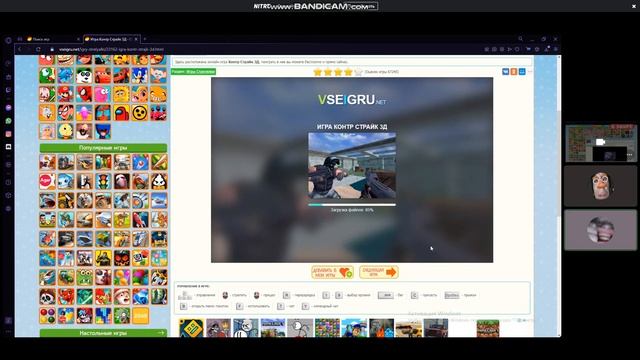This screenshot has width=640, height=360.
Task: Open the green parrot game icon
Action: 47,75
